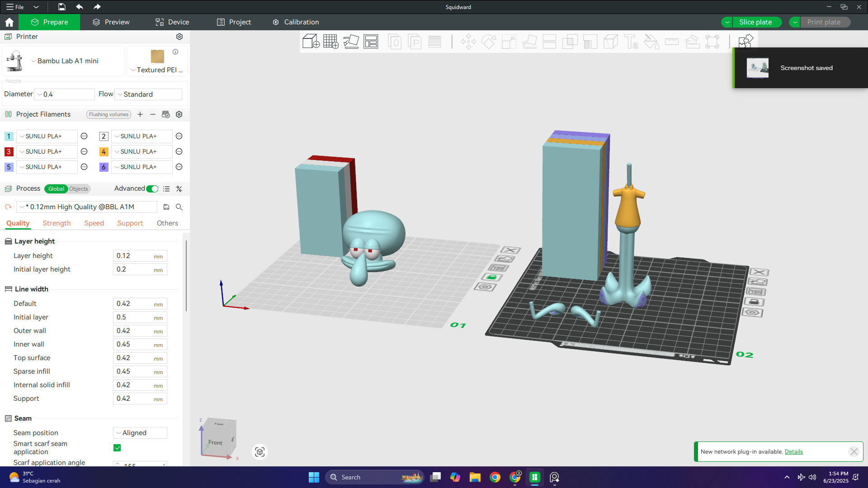Open the Others settings tab
The height and width of the screenshot is (488, 868).
(167, 223)
